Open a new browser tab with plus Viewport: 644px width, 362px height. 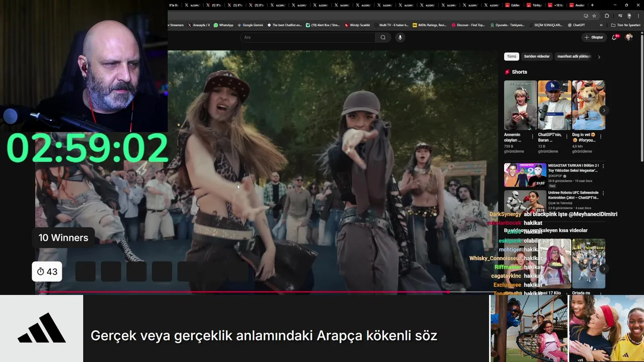coord(592,5)
